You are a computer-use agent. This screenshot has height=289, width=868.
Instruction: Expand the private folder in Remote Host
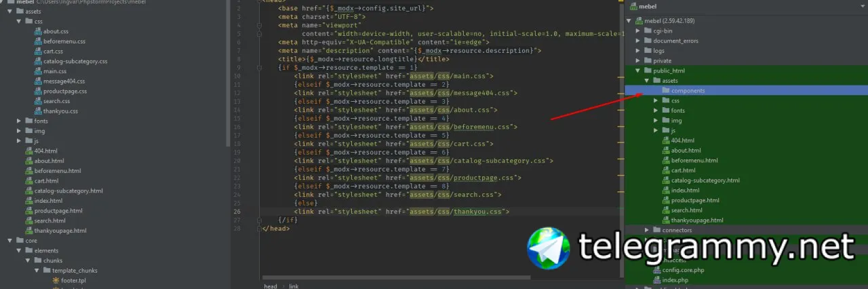(637, 60)
